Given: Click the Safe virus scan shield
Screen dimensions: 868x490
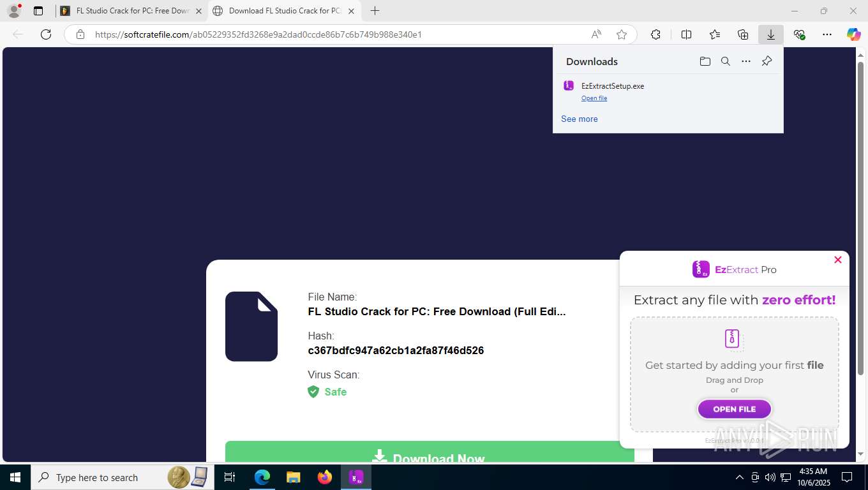Looking at the screenshot, I should (313, 392).
